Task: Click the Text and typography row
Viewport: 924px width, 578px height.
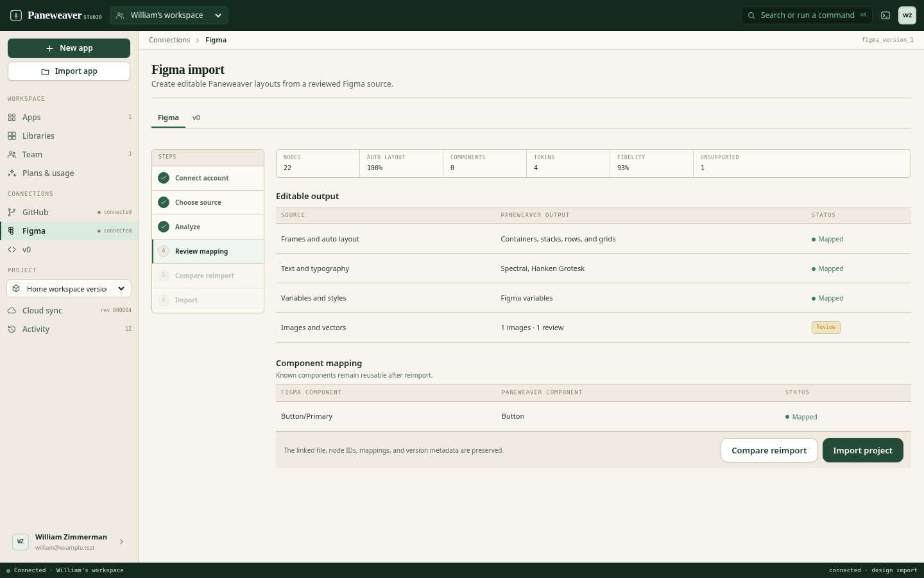Action: (x=594, y=268)
